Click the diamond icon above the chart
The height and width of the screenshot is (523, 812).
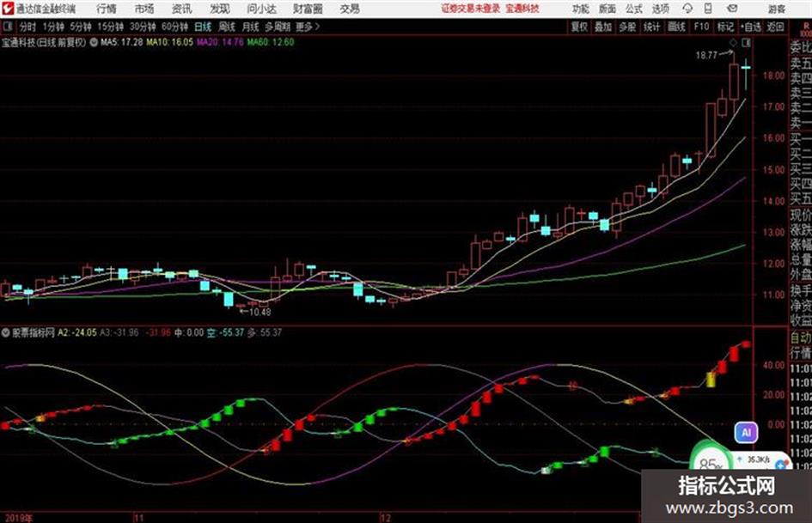733,42
